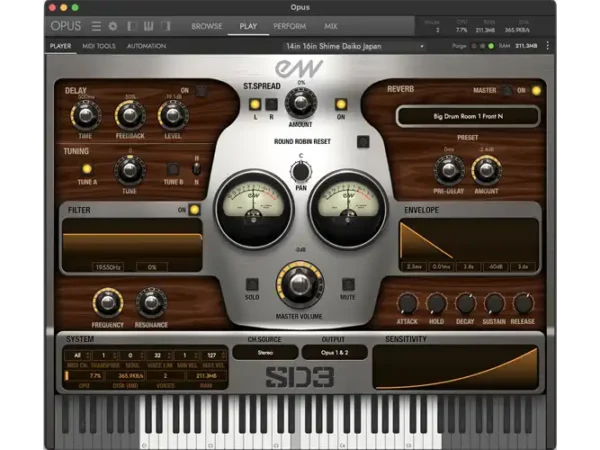Image resolution: width=600 pixels, height=450 pixels.
Task: Click the Mute button
Action: coord(347,284)
